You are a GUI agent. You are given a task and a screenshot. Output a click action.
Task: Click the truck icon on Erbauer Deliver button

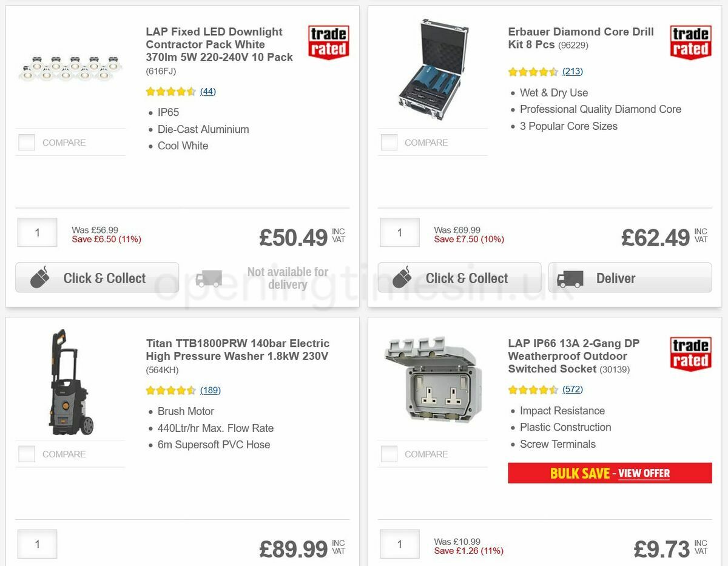(570, 278)
